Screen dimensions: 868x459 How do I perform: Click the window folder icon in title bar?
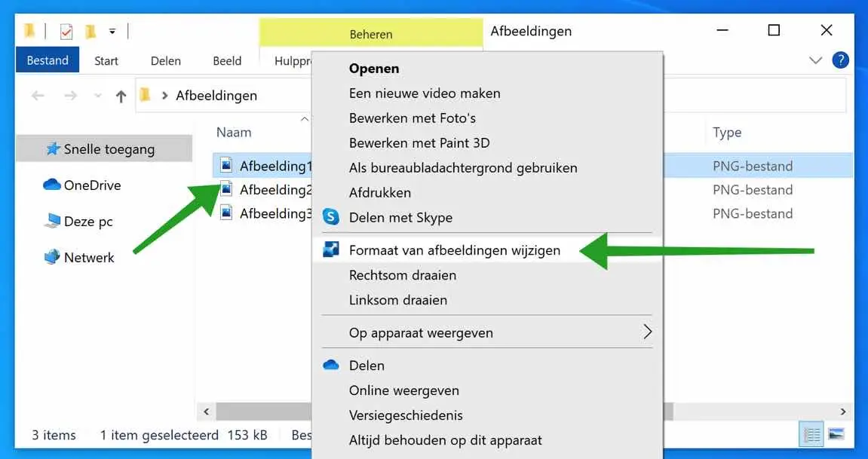pyautogui.click(x=30, y=32)
